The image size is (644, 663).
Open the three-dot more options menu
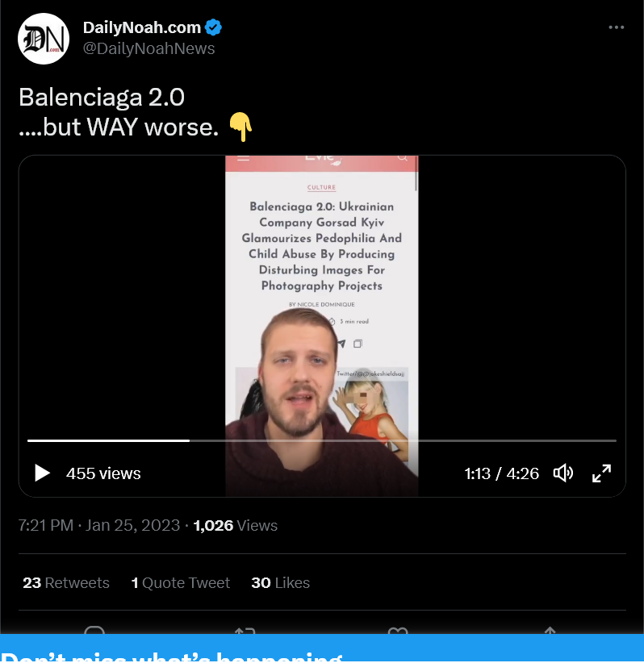click(x=616, y=27)
